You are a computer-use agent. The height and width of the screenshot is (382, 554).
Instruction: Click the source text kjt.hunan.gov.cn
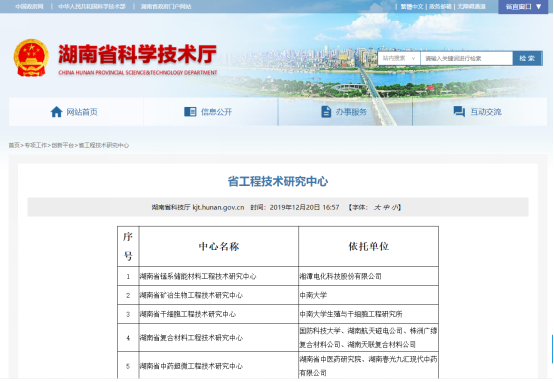[218, 207]
